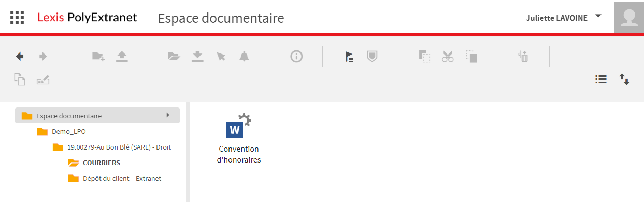
Task: Click the open folder toolbar icon
Action: [174, 57]
